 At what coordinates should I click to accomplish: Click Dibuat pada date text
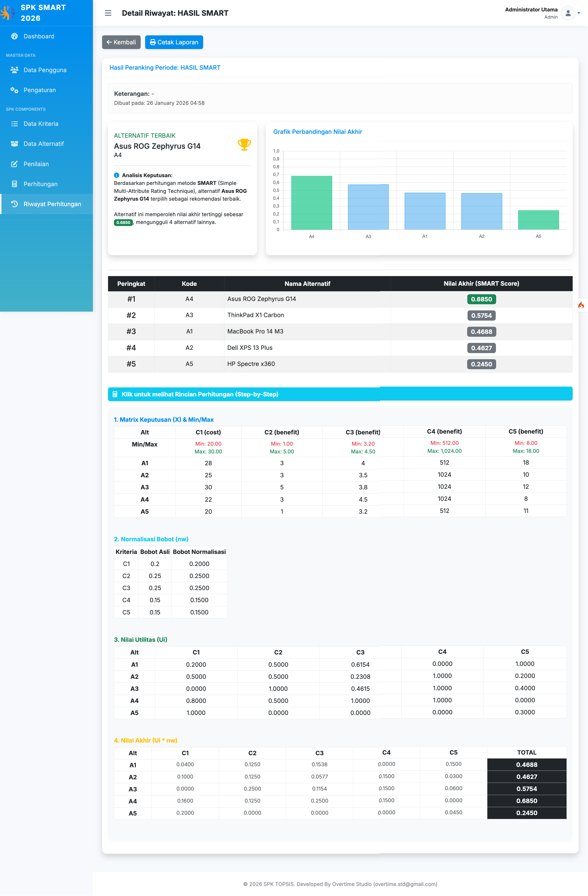tap(159, 103)
